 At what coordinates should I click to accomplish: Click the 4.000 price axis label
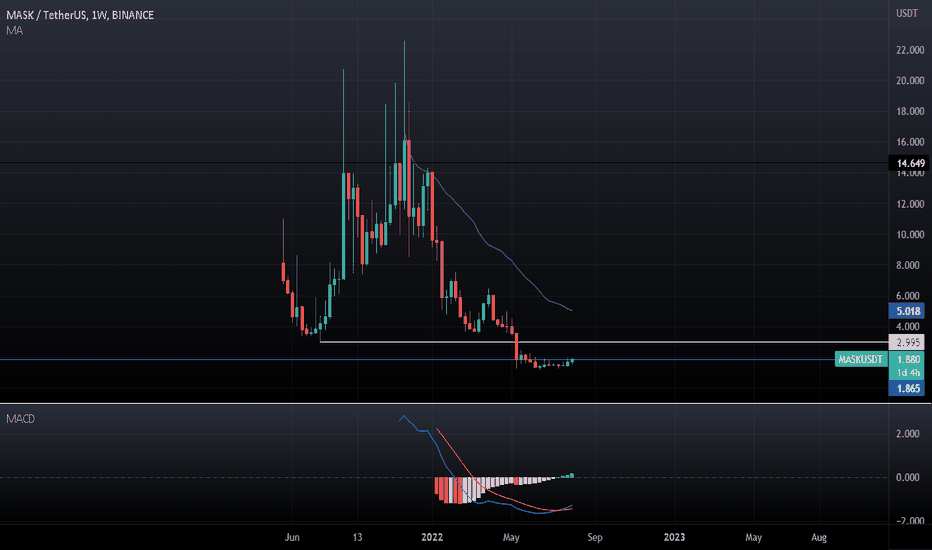pos(910,326)
